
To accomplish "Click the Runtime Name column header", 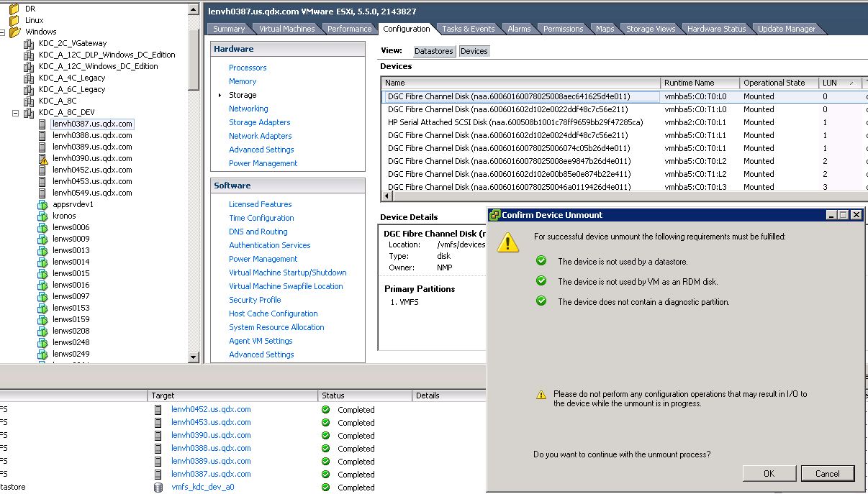I will 700,83.
